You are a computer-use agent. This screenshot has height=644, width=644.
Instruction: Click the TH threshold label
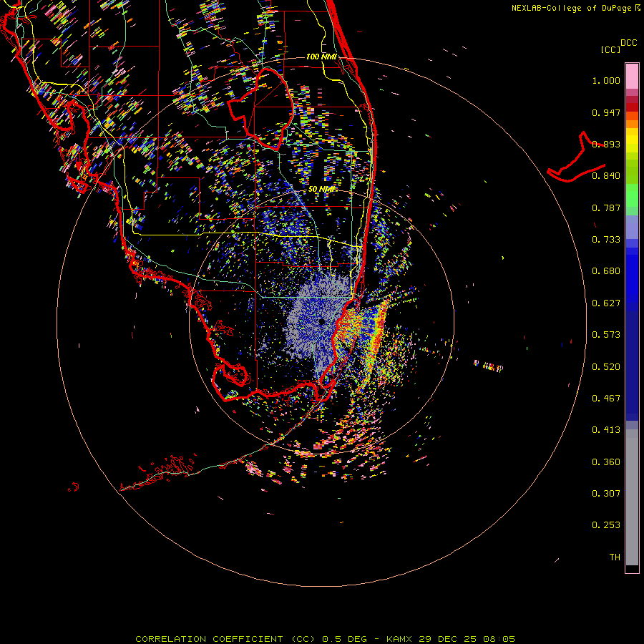[615, 557]
